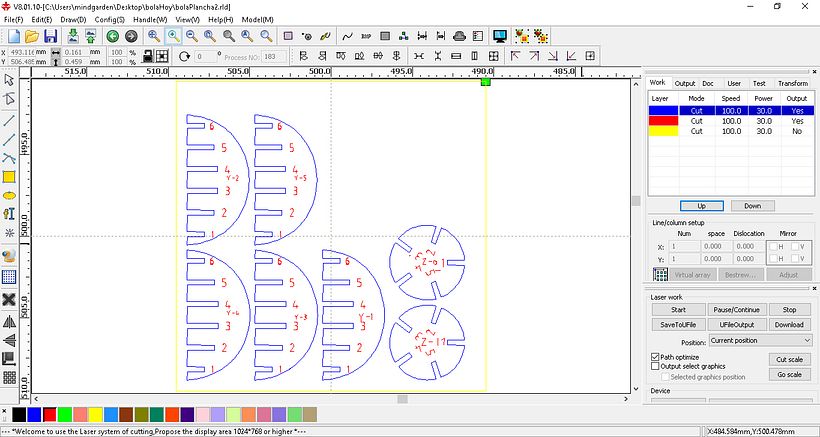Click the SaveToUFile button
820x437 pixels.
click(x=678, y=325)
